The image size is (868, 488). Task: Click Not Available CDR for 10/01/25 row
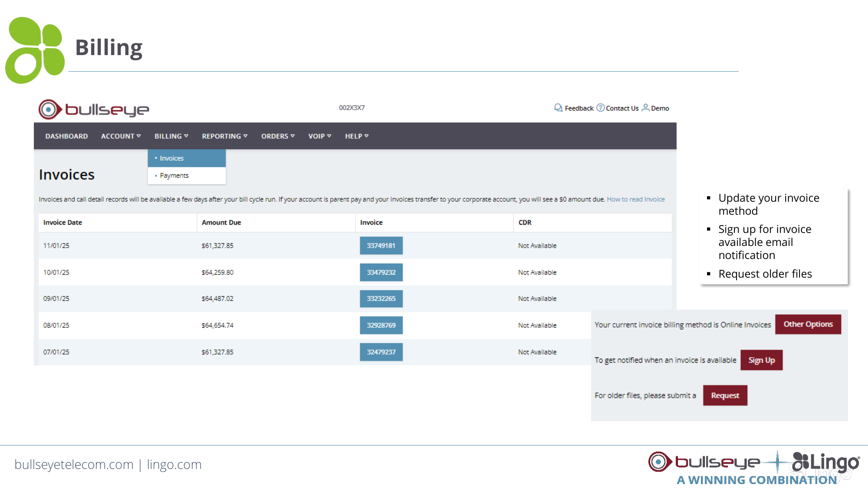click(537, 272)
